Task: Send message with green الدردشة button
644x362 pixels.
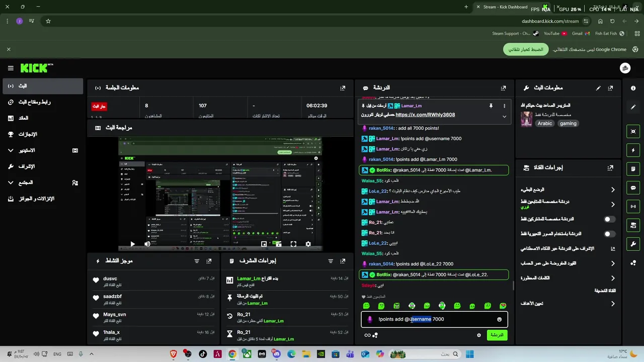Action: [x=497, y=335]
